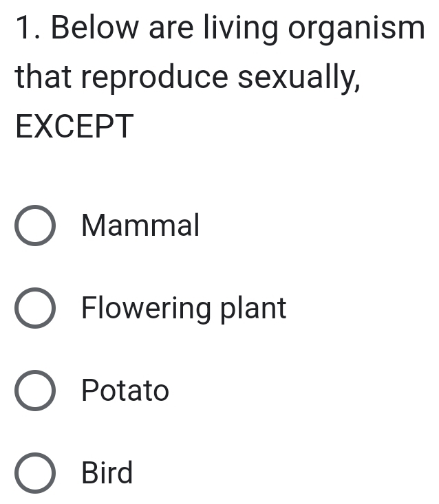Click the comma after sexually
The image size is (439, 504).
point(356,87)
